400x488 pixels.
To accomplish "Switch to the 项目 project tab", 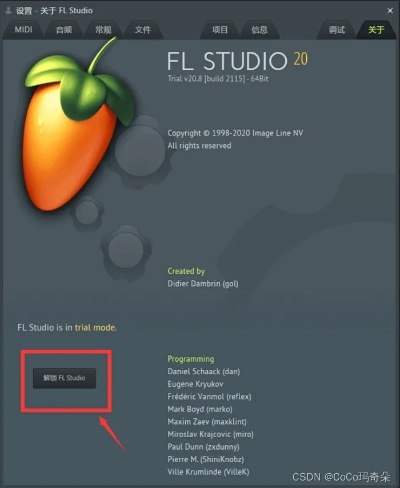I will click(220, 30).
